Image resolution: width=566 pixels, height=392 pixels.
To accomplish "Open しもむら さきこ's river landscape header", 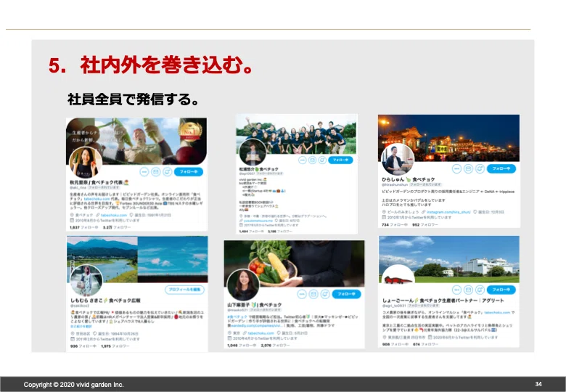I will (x=137, y=259).
